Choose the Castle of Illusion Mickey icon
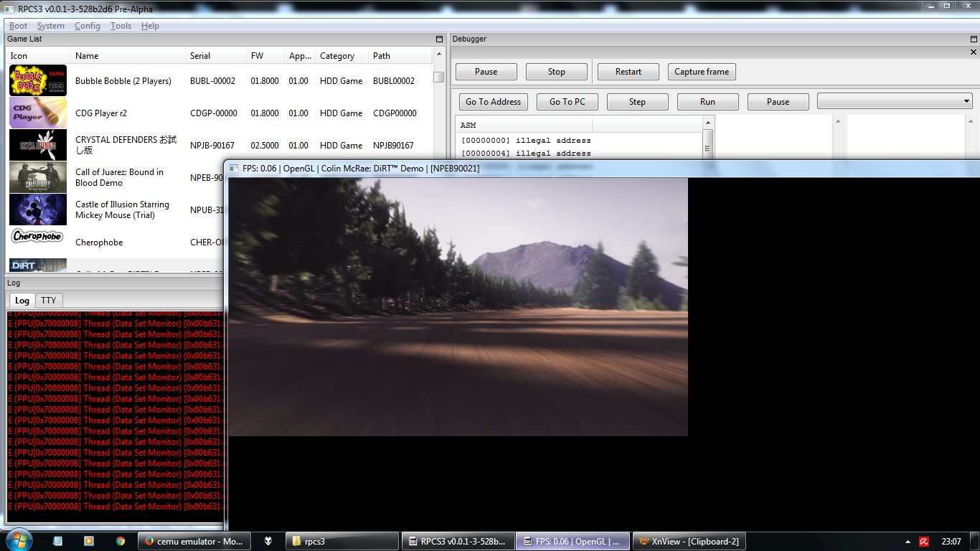 click(x=37, y=209)
